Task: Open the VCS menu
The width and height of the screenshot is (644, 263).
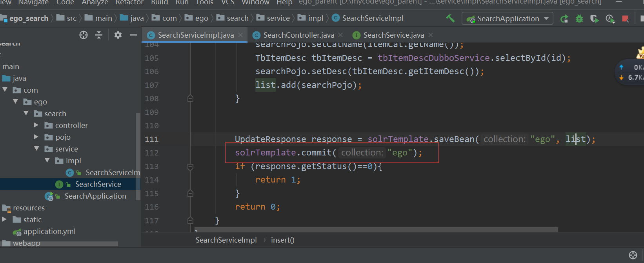Action: tap(228, 2)
